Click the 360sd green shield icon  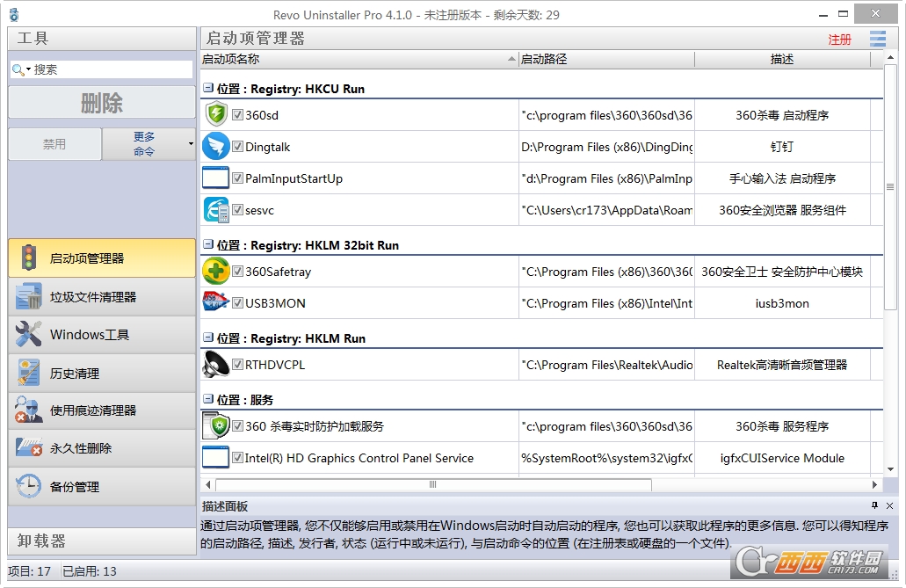click(216, 114)
